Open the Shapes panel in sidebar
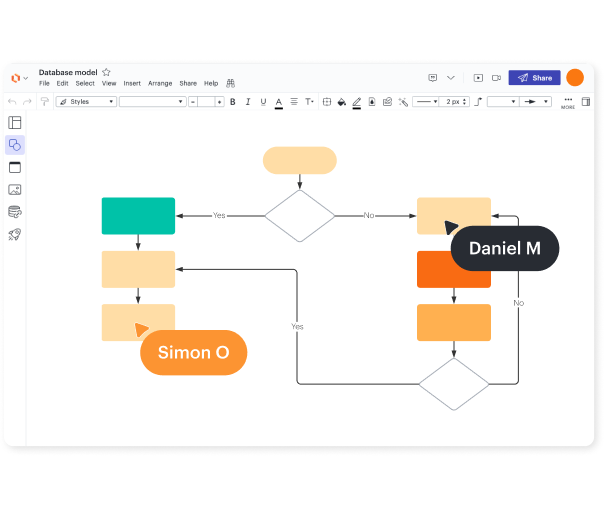 pos(15,145)
